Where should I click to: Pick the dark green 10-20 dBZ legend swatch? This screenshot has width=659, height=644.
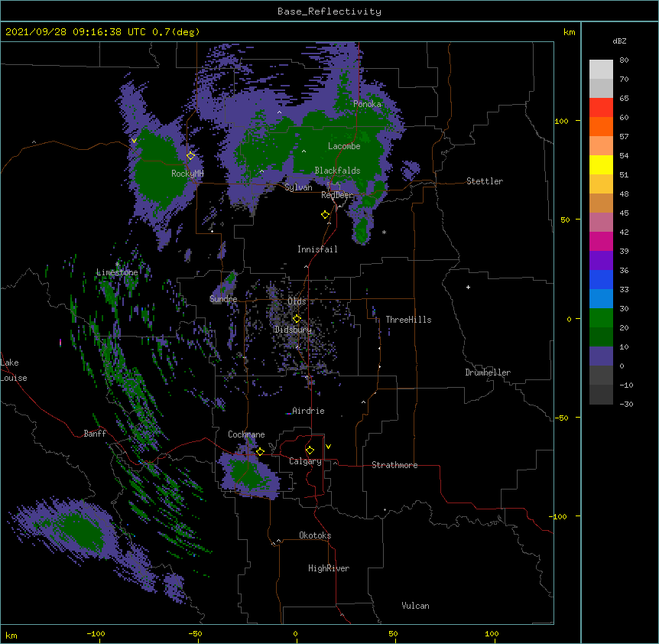(601, 337)
